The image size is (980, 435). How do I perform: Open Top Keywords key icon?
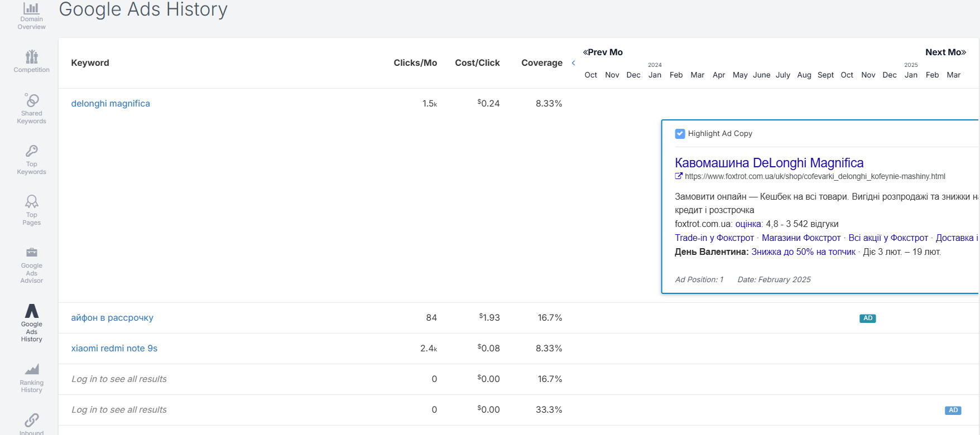click(x=32, y=151)
